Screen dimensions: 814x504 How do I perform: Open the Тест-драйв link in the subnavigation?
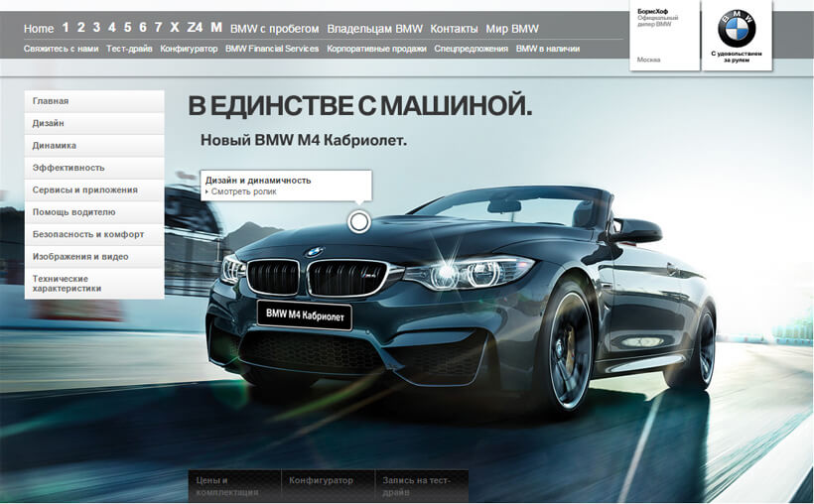(129, 49)
